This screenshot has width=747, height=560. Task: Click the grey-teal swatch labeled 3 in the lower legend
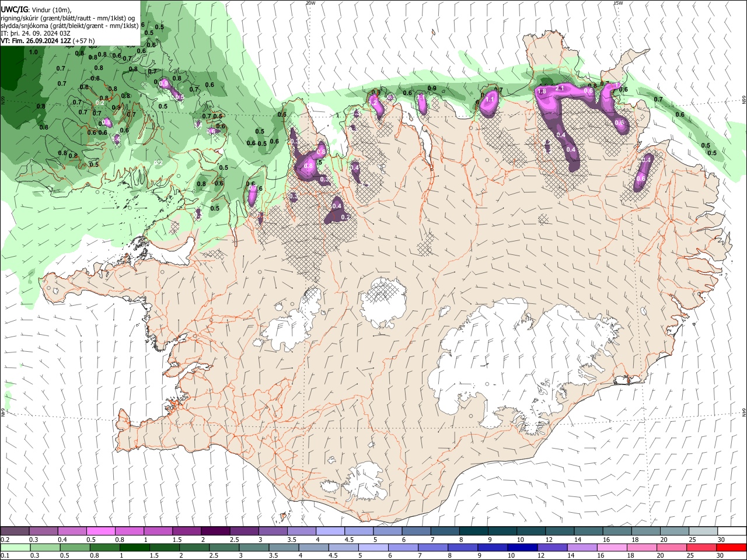254,548
